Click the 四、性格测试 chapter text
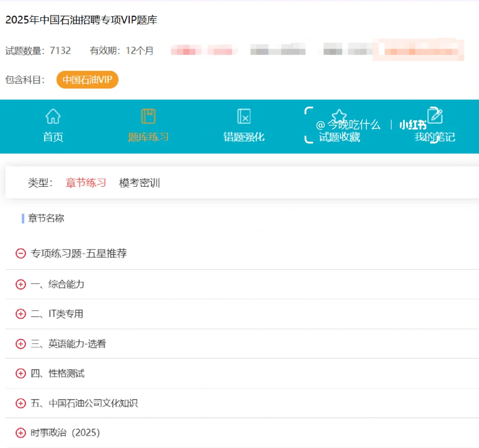 [57, 373]
